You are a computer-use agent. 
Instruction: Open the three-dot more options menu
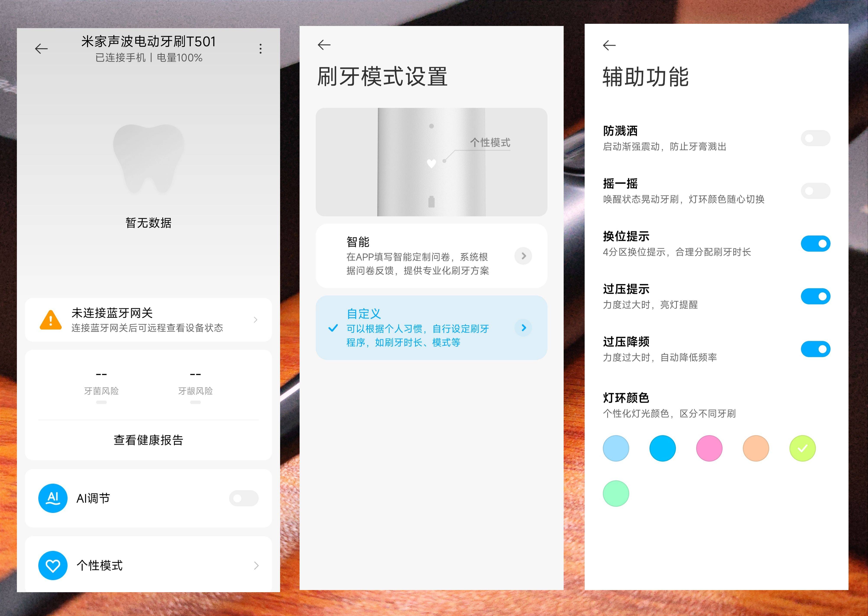coord(260,48)
